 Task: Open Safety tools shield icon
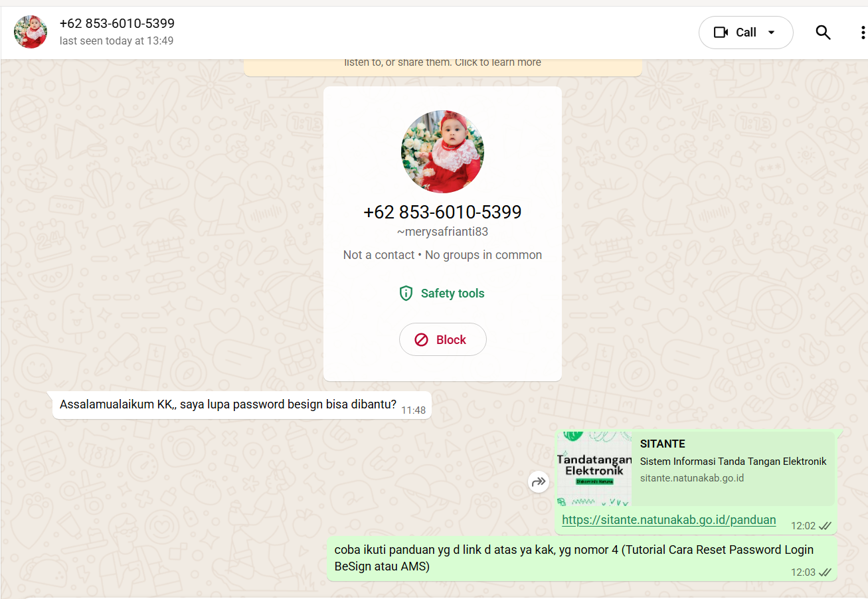(406, 294)
